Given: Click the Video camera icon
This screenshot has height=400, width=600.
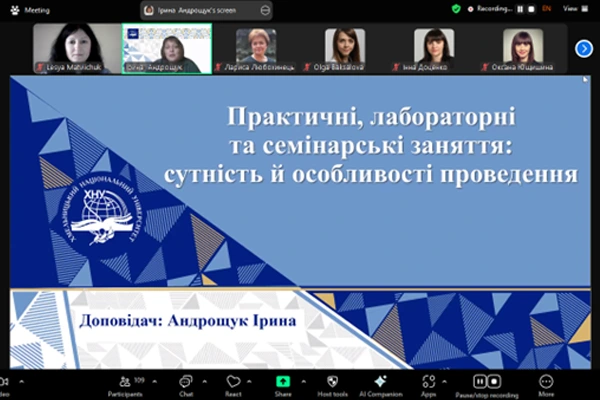Looking at the screenshot, I should coord(4,382).
